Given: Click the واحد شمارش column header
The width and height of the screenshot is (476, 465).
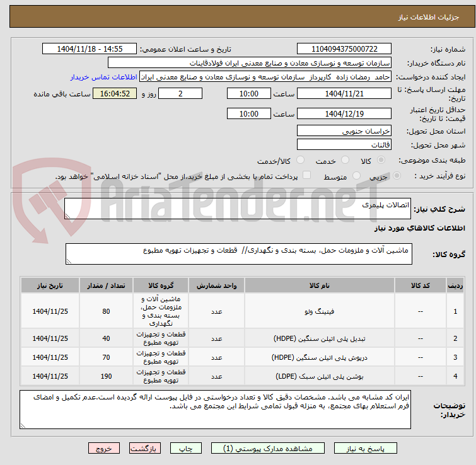Looking at the screenshot, I should point(216,285).
